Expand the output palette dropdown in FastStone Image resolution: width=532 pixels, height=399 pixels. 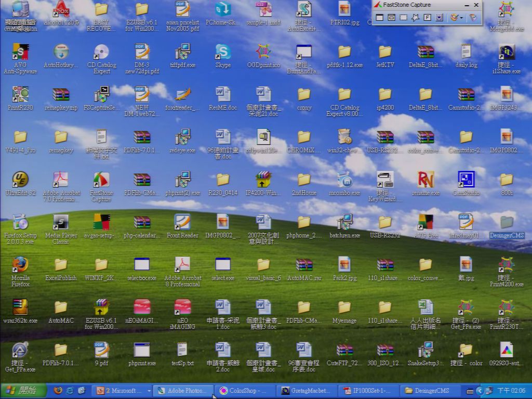pyautogui.click(x=461, y=18)
